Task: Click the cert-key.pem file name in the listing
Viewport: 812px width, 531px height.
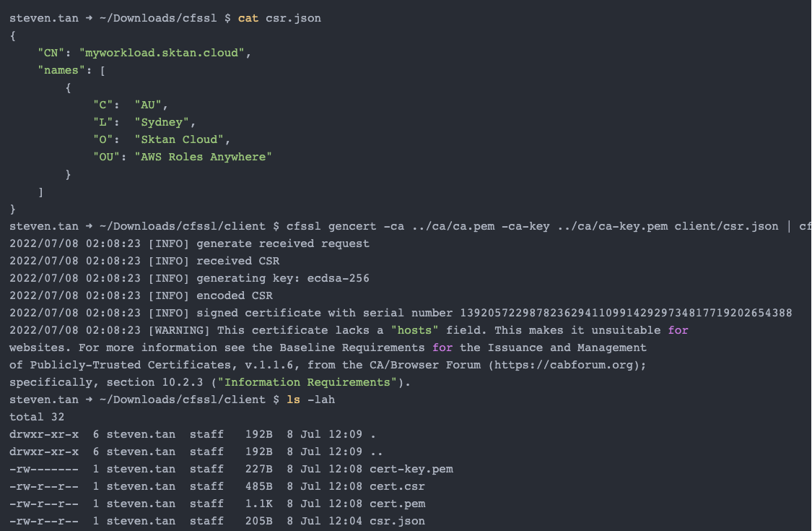Action: click(411, 469)
